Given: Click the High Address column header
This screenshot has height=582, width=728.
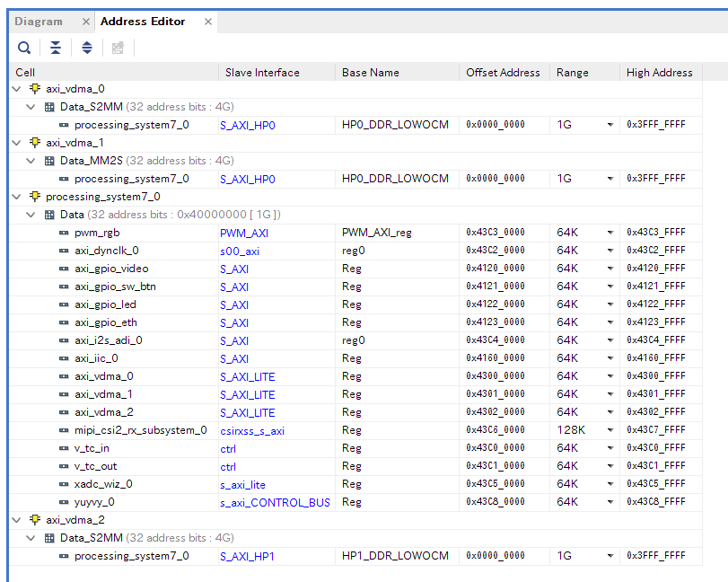Looking at the screenshot, I should [x=662, y=73].
